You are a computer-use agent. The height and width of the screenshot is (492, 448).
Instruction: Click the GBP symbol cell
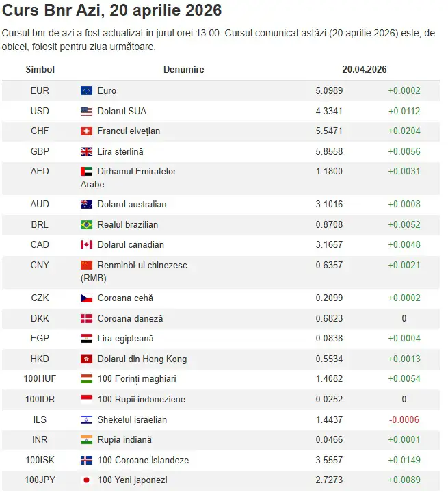[40, 151]
